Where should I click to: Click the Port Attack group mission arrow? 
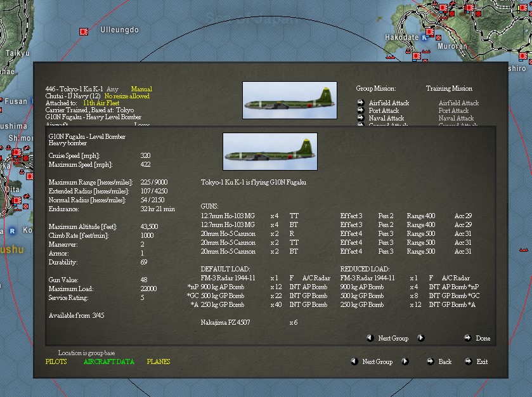361,110
